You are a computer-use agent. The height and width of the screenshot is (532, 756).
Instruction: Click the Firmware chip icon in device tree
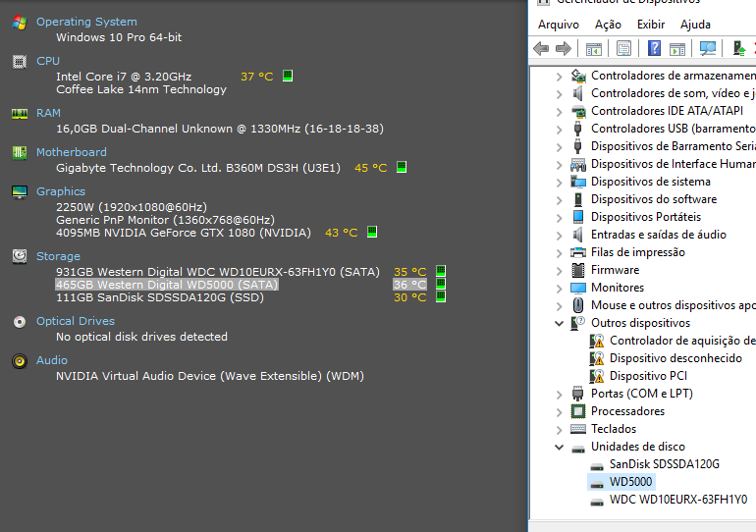tap(578, 270)
